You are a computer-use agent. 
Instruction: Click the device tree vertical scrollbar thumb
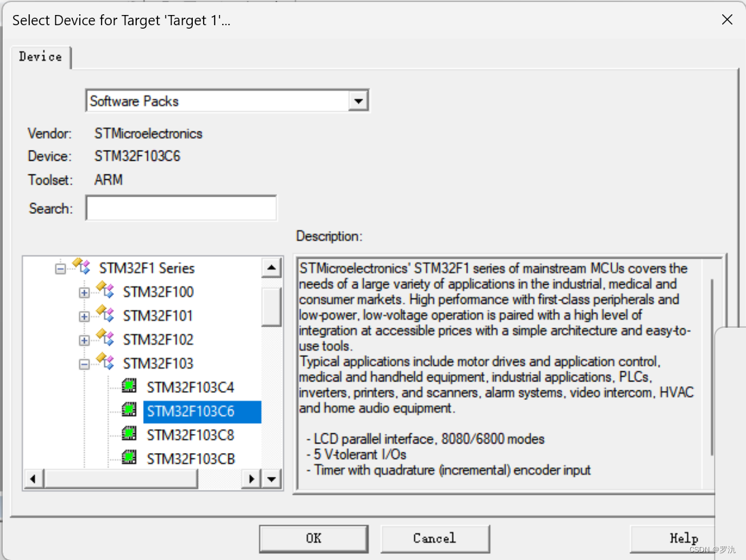point(271,307)
